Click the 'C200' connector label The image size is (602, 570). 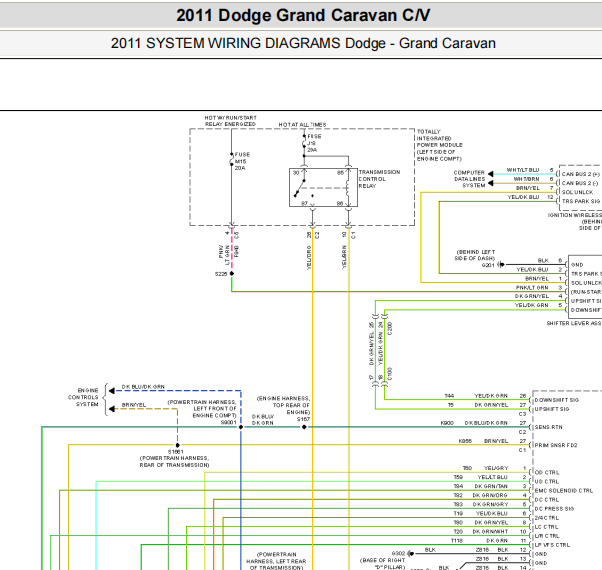390,328
